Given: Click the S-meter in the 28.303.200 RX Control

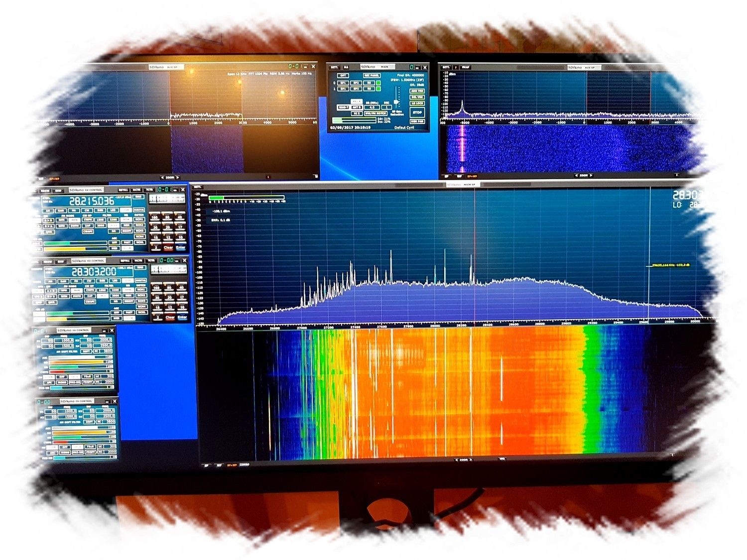Looking at the screenshot, I should (x=169, y=269).
